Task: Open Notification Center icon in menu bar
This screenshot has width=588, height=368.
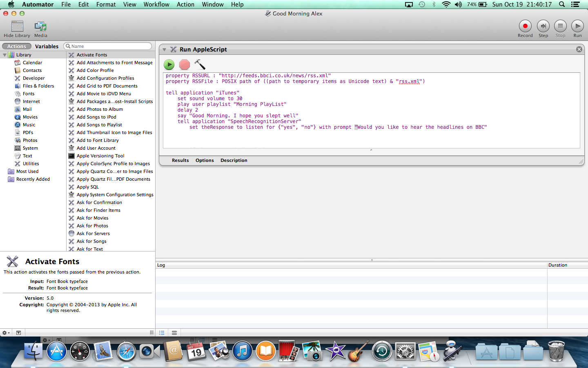Action: (x=575, y=4)
